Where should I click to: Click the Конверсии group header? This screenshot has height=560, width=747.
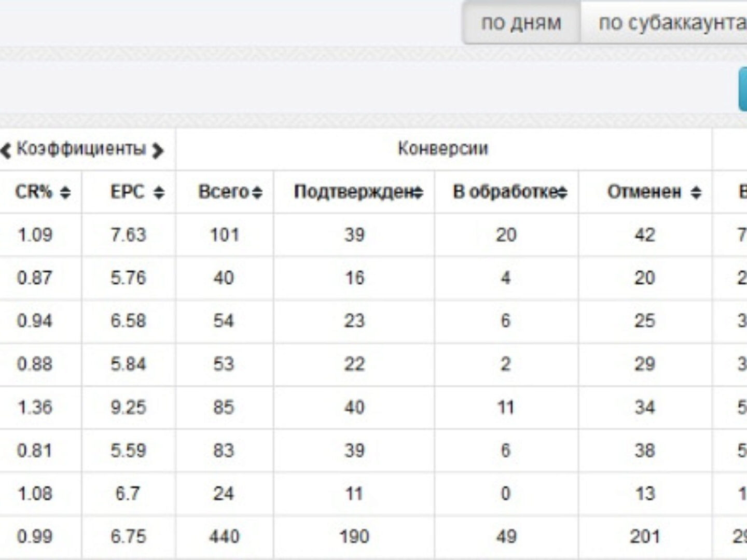pyautogui.click(x=443, y=149)
